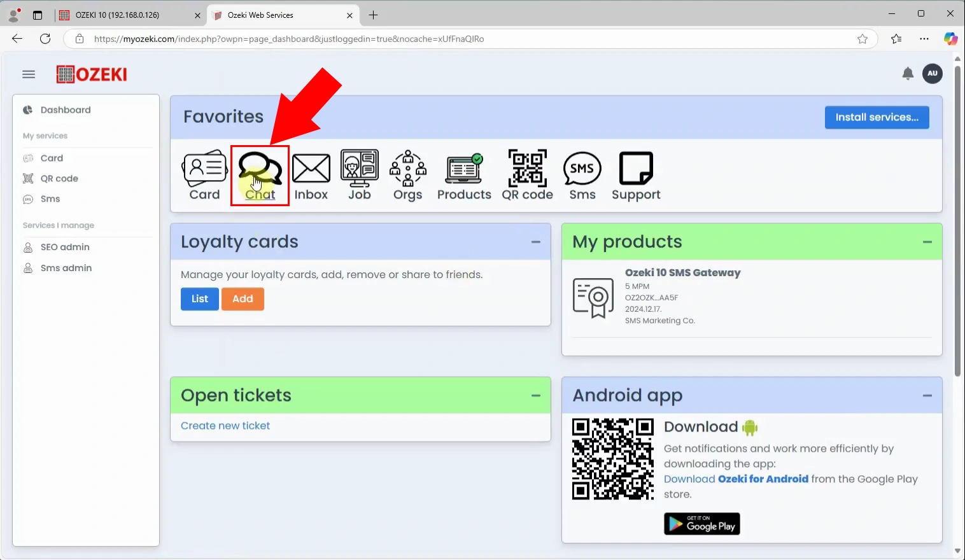
Task: Click the scrollbar down arrow
Action: coord(957,551)
